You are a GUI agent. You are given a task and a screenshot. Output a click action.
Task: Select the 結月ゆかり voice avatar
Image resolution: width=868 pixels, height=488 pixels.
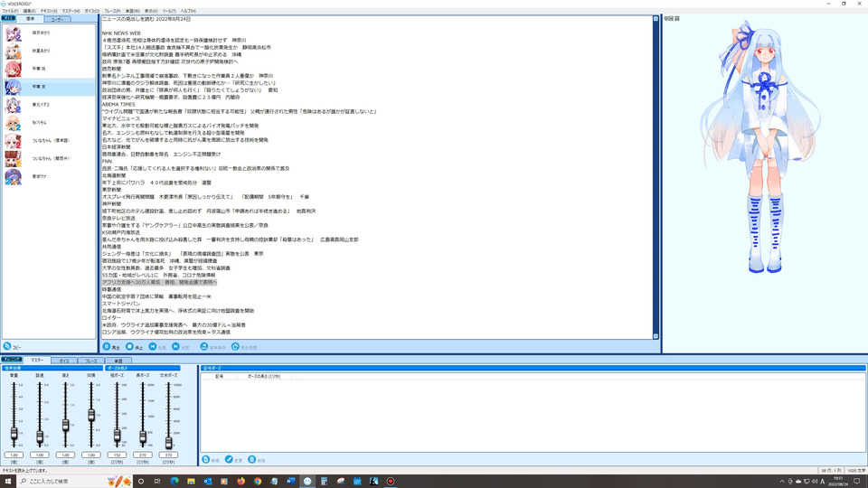point(14,33)
